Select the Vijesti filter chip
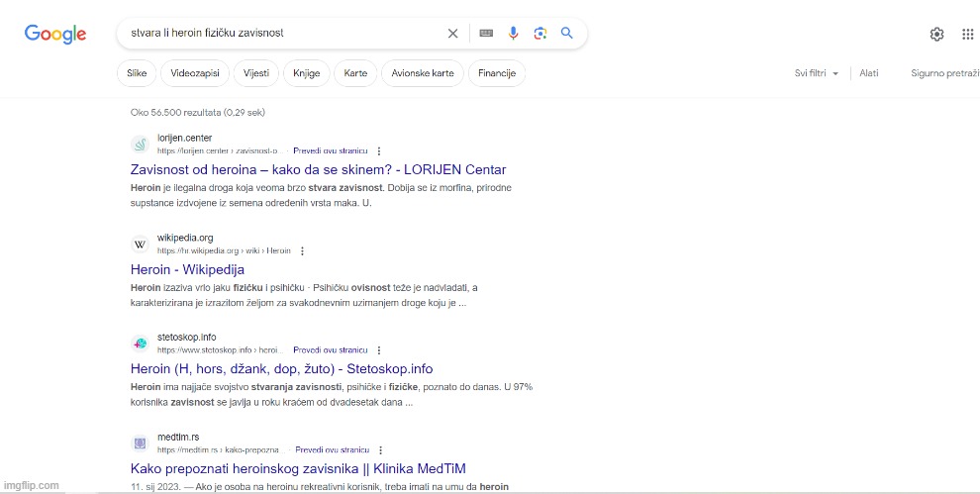The height and width of the screenshot is (494, 980). [256, 73]
